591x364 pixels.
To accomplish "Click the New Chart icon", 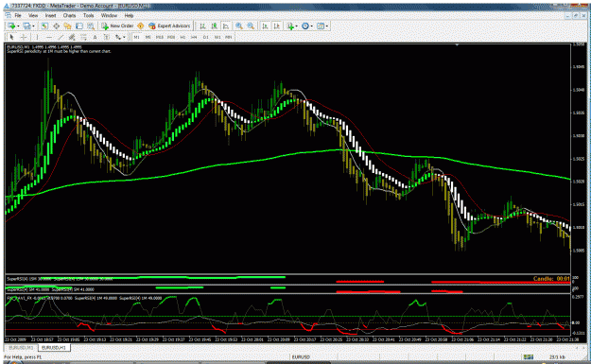I will (x=11, y=26).
